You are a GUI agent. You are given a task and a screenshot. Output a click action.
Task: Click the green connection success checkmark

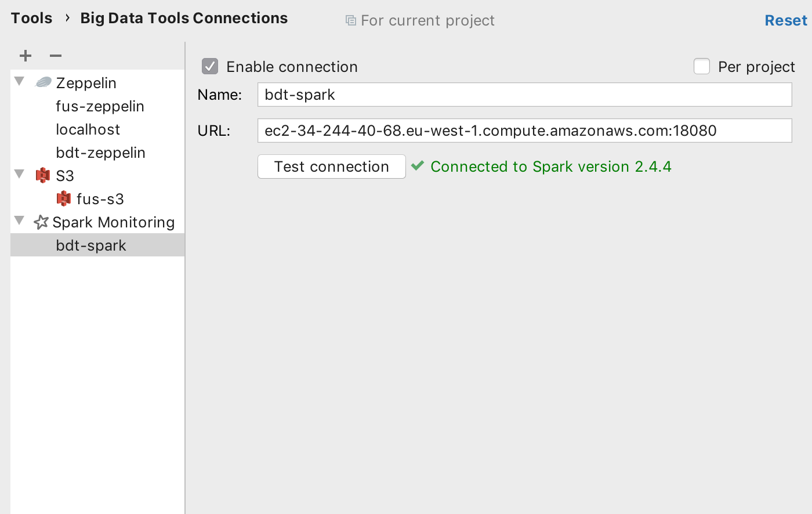tap(418, 166)
